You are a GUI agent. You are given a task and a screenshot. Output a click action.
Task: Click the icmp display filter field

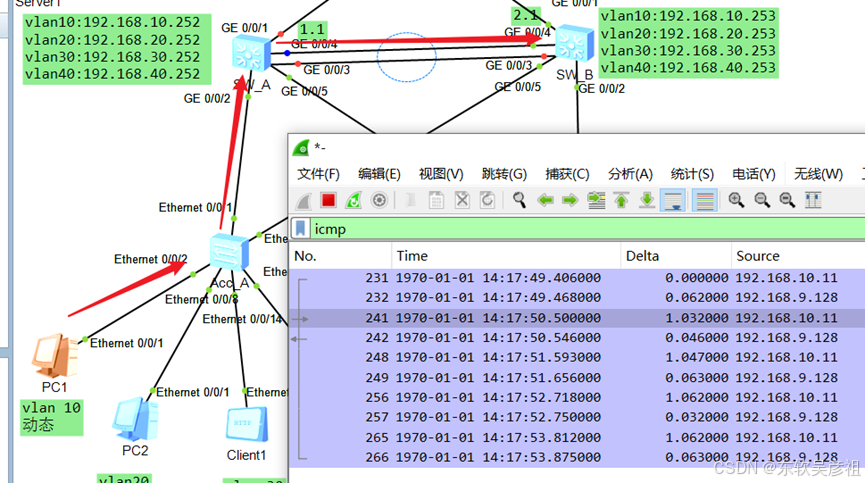tap(588, 229)
